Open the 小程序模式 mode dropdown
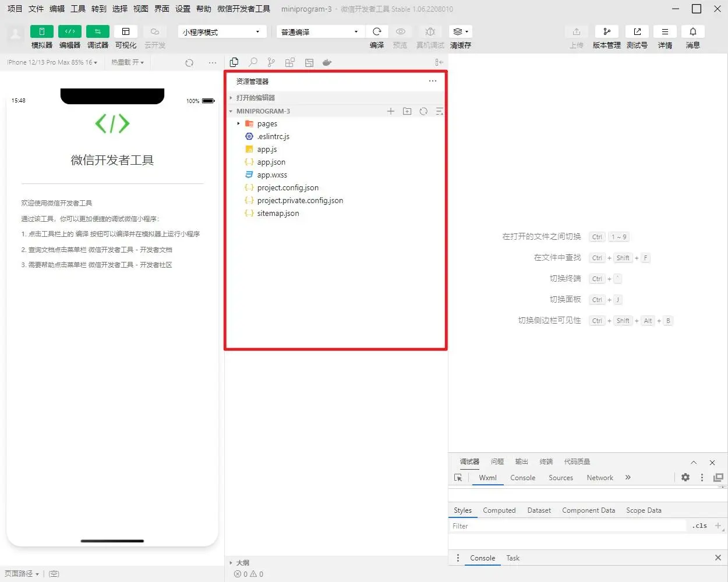 click(x=222, y=32)
